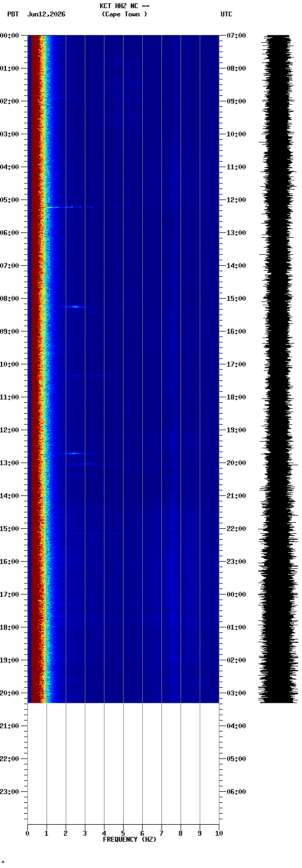The image size is (302, 868).
Task: Click the UTC time label '18:00'
Action: [x=236, y=397]
